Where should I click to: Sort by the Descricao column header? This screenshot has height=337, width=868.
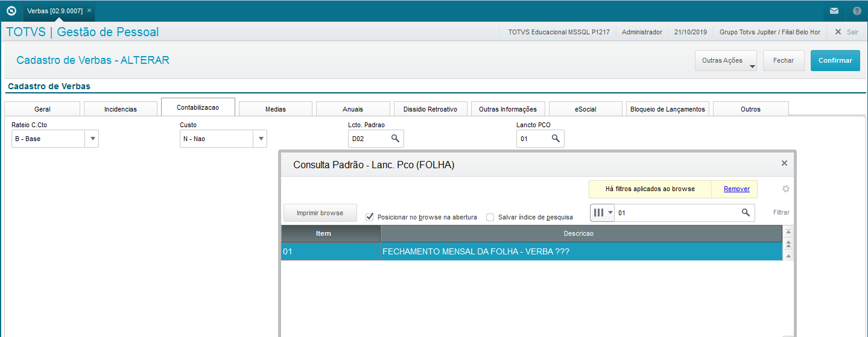[581, 233]
